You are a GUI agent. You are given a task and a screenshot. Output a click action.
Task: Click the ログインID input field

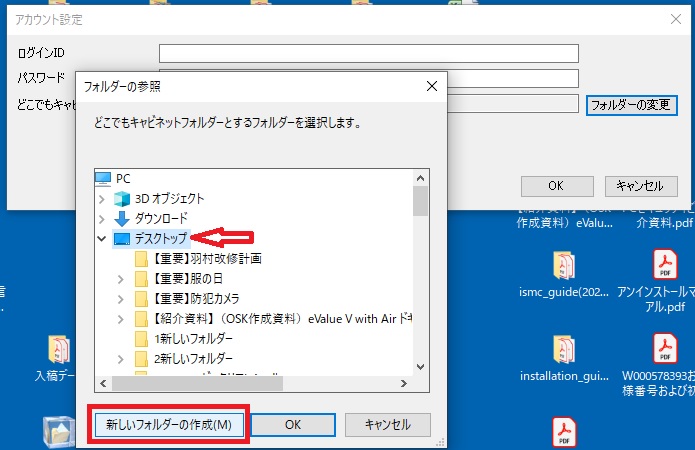[x=368, y=54]
